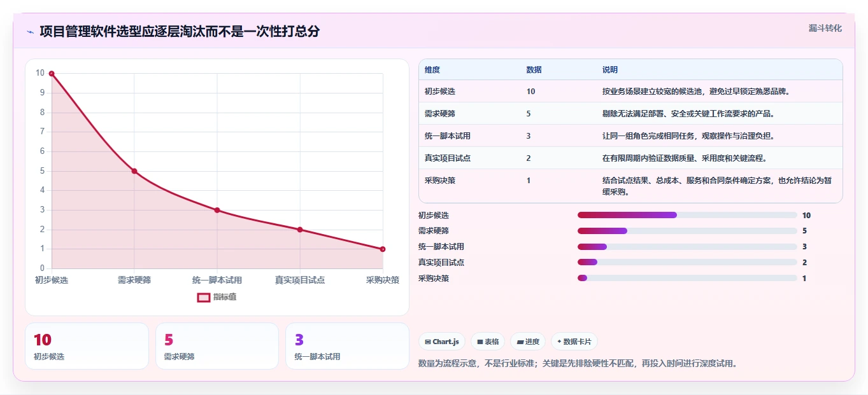Select the 数据卡片 tag chip
Image resolution: width=868 pixels, height=395 pixels.
tap(574, 342)
